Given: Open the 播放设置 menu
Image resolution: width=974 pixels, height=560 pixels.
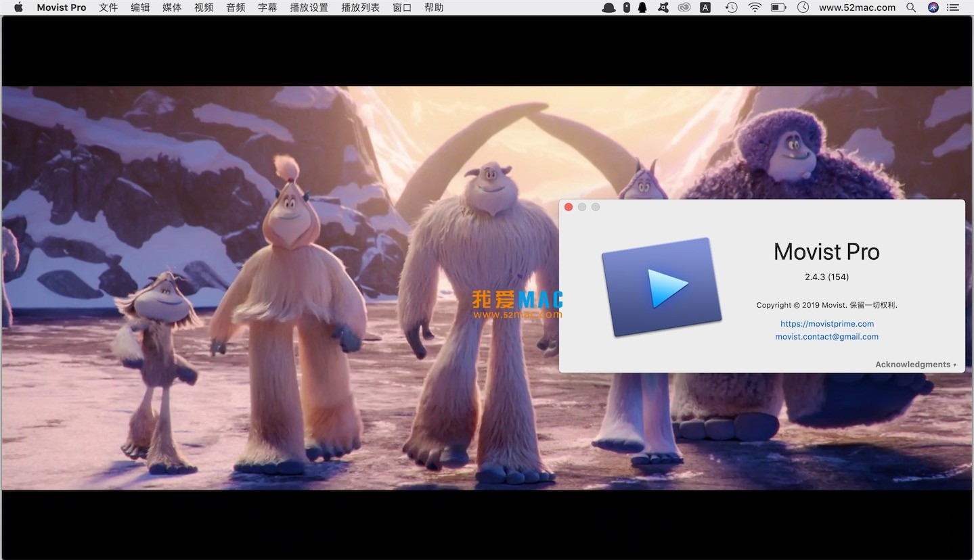Looking at the screenshot, I should (x=309, y=7).
